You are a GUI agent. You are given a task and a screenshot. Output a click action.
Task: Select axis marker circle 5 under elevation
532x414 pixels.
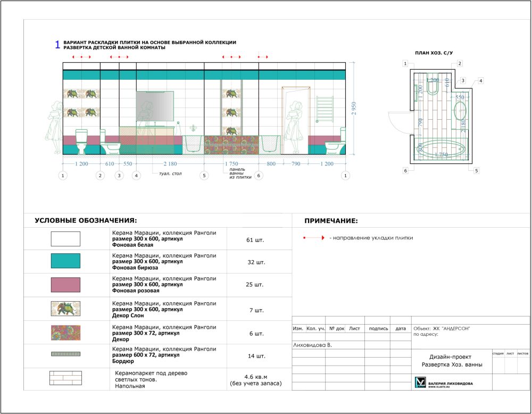pos(204,175)
